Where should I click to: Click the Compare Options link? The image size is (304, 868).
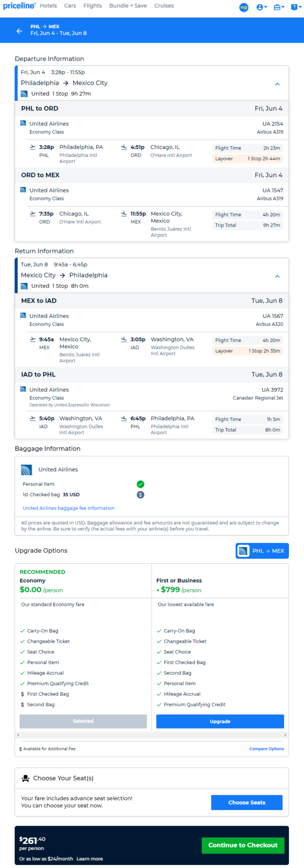pos(267,749)
